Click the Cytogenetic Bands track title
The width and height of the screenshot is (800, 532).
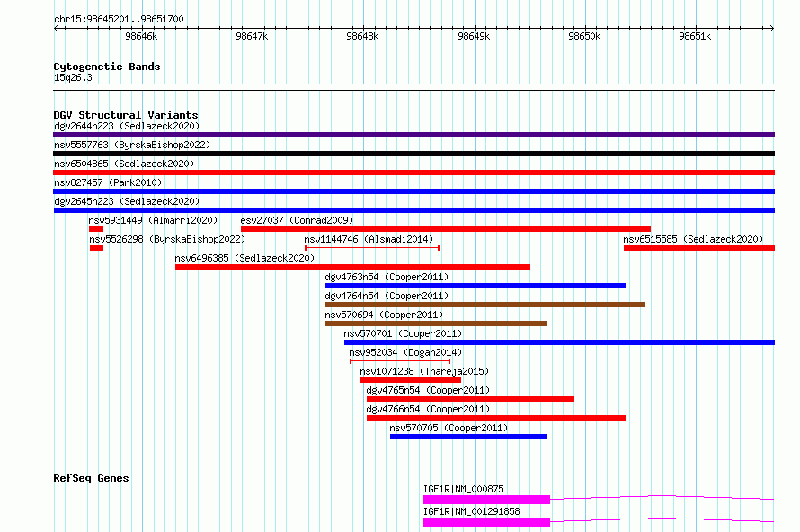click(107, 66)
